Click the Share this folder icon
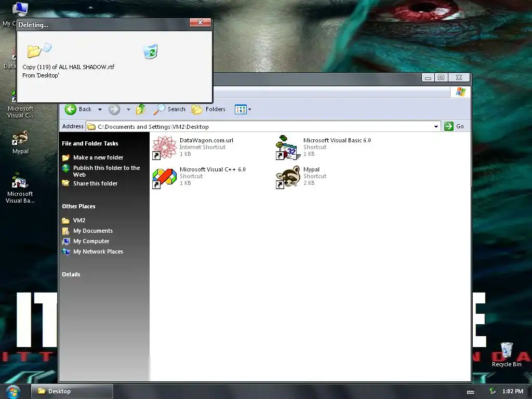 coord(66,183)
